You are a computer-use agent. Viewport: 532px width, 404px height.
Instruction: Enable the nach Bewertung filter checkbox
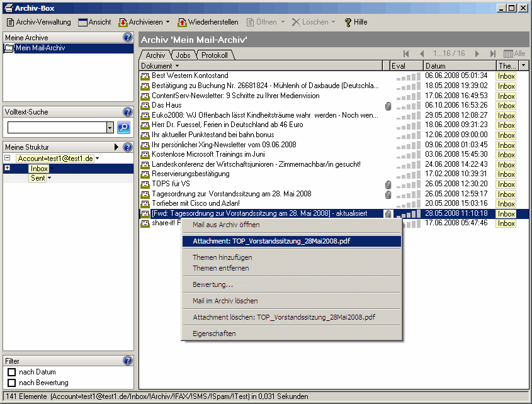(x=11, y=383)
